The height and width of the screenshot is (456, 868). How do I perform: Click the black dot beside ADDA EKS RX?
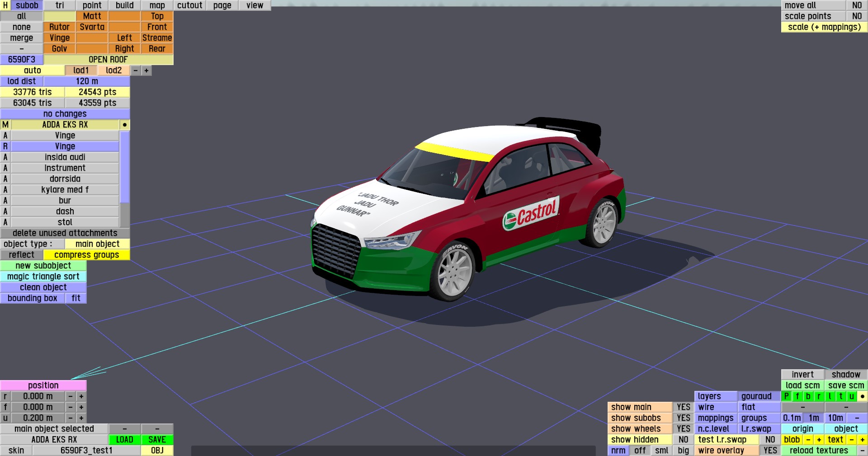tap(125, 125)
